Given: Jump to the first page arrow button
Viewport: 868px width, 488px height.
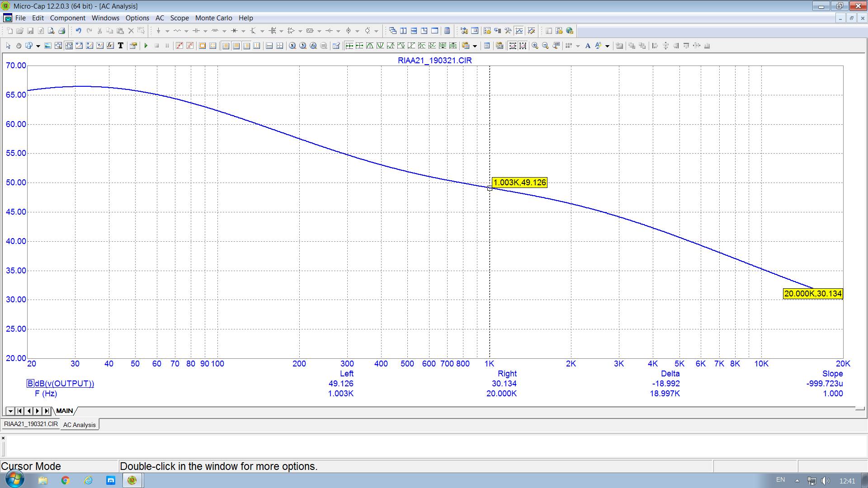Looking at the screenshot, I should coord(19,411).
